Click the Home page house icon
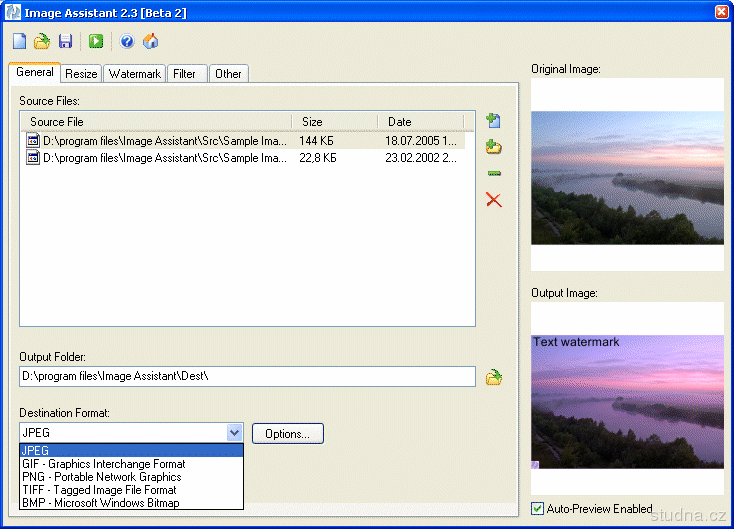The width and height of the screenshot is (734, 529). (150, 41)
